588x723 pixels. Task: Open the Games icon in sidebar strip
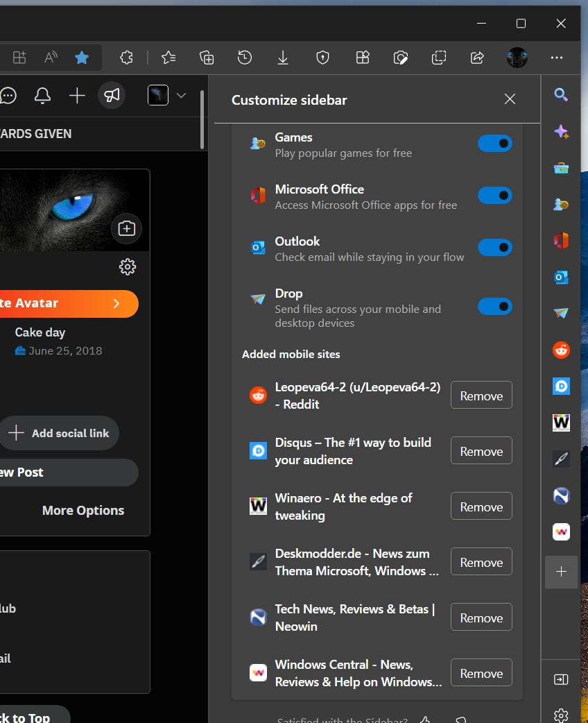[x=561, y=204]
